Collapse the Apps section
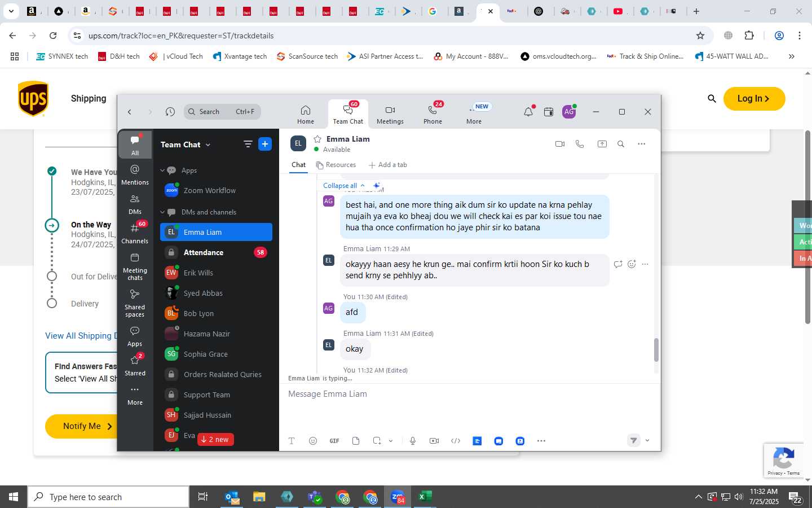The width and height of the screenshot is (812, 508). pyautogui.click(x=162, y=170)
